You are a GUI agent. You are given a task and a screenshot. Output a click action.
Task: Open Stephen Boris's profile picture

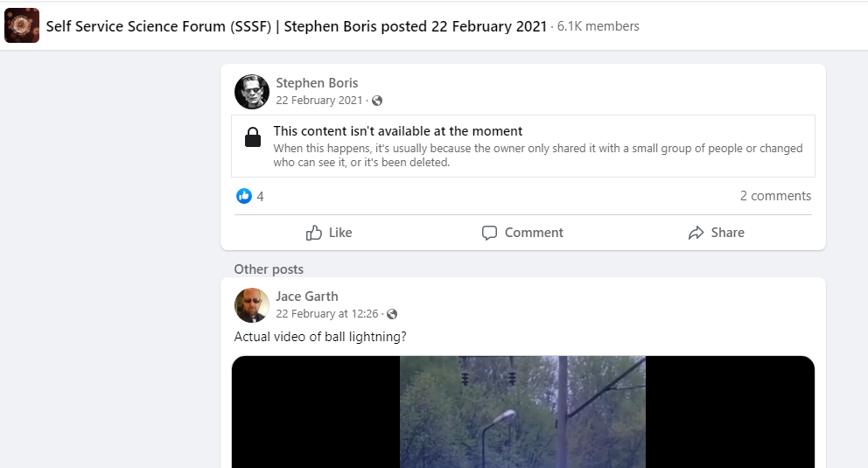click(x=252, y=92)
